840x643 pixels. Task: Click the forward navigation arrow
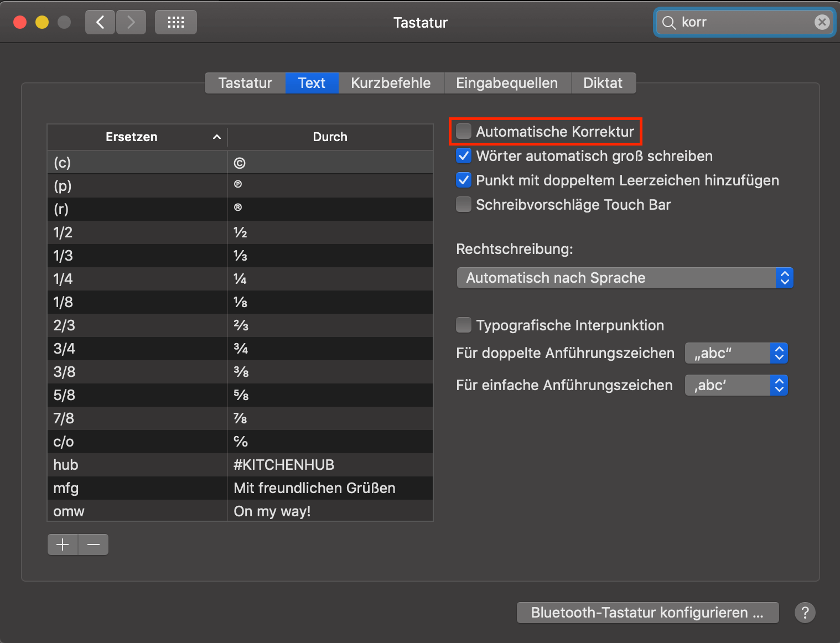[131, 22]
